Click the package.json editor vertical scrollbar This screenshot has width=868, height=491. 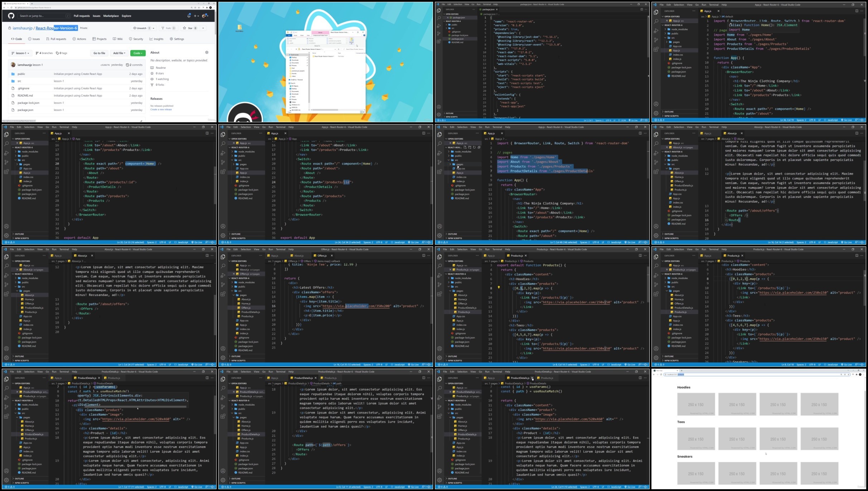pyautogui.click(x=648, y=36)
